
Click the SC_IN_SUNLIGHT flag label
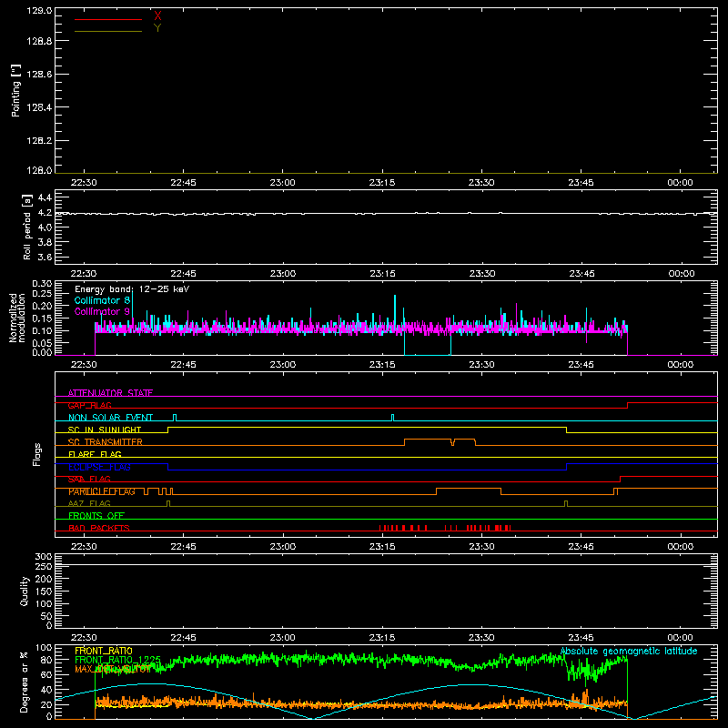click(x=105, y=430)
